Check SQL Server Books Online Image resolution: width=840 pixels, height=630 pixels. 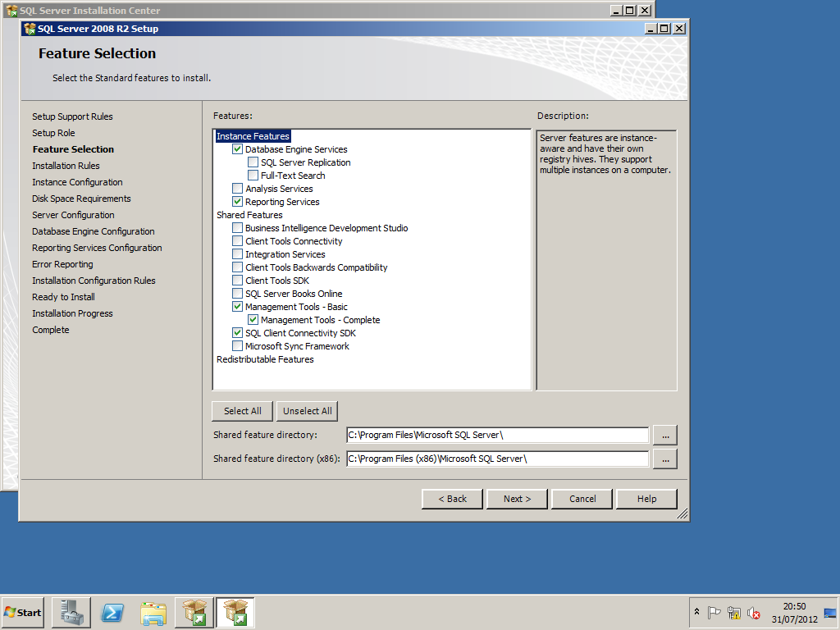[x=237, y=293]
